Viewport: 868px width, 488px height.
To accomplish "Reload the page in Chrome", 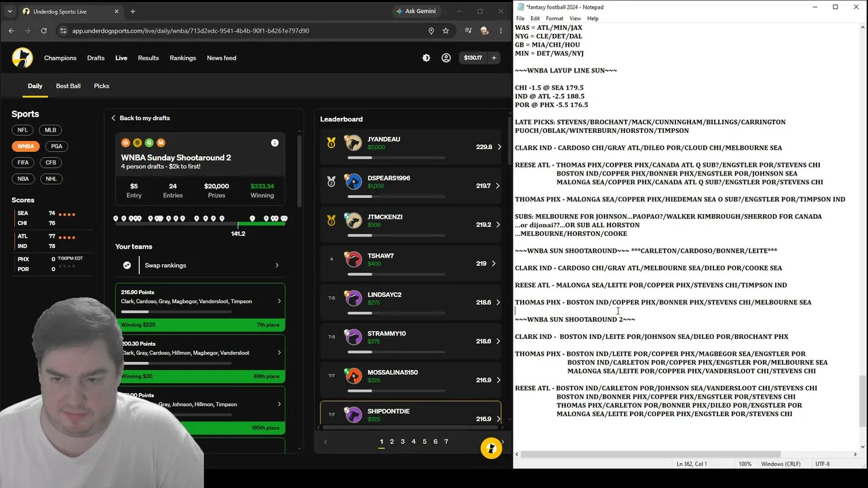I will [44, 30].
